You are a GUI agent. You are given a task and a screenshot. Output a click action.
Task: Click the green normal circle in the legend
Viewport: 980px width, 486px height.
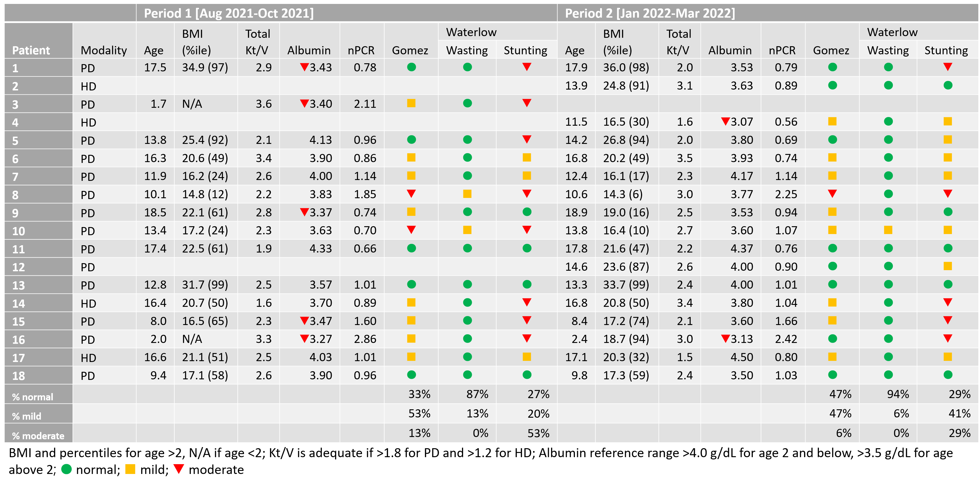pyautogui.click(x=67, y=469)
